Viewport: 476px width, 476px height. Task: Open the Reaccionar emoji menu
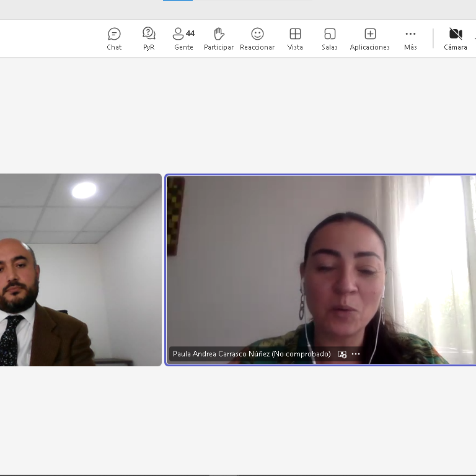[257, 39]
